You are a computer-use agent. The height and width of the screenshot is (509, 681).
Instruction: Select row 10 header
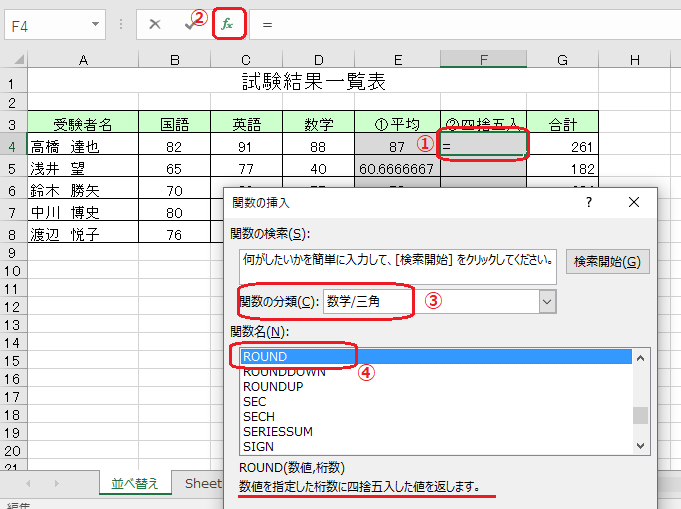13,271
